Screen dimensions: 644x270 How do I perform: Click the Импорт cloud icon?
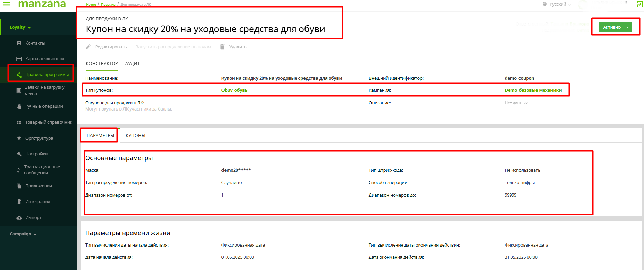19,218
